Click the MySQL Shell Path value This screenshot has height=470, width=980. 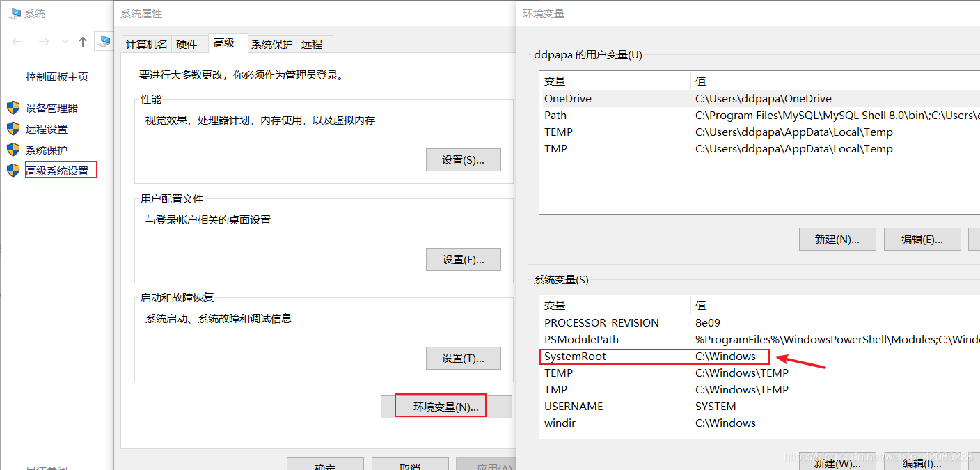(x=837, y=116)
